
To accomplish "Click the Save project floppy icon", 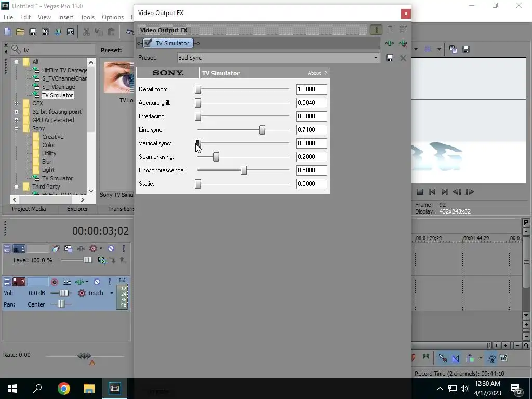I will point(33,32).
